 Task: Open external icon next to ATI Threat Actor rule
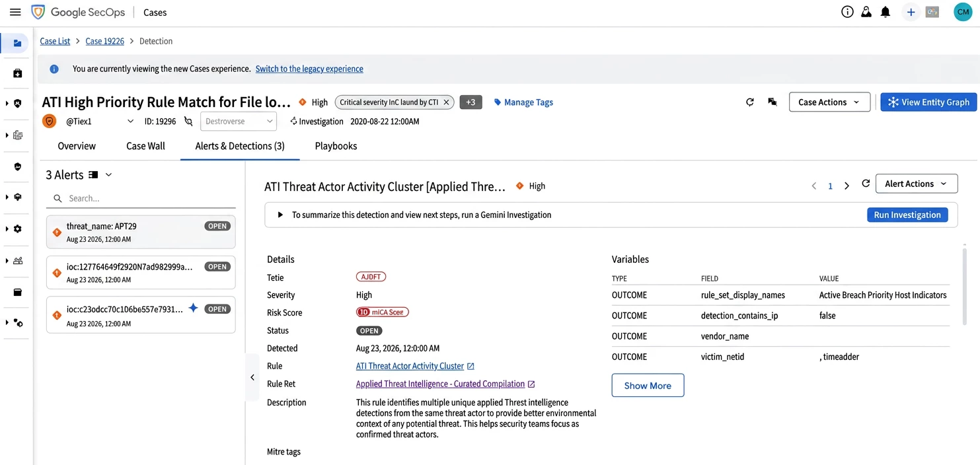tap(471, 366)
